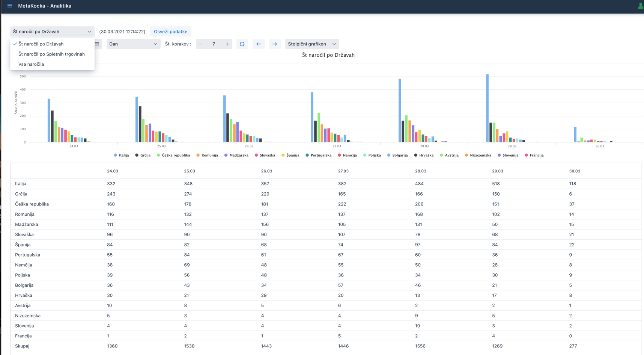Toggle Romunija series in chart legend
Screen dimensions: 644x355
207,155
